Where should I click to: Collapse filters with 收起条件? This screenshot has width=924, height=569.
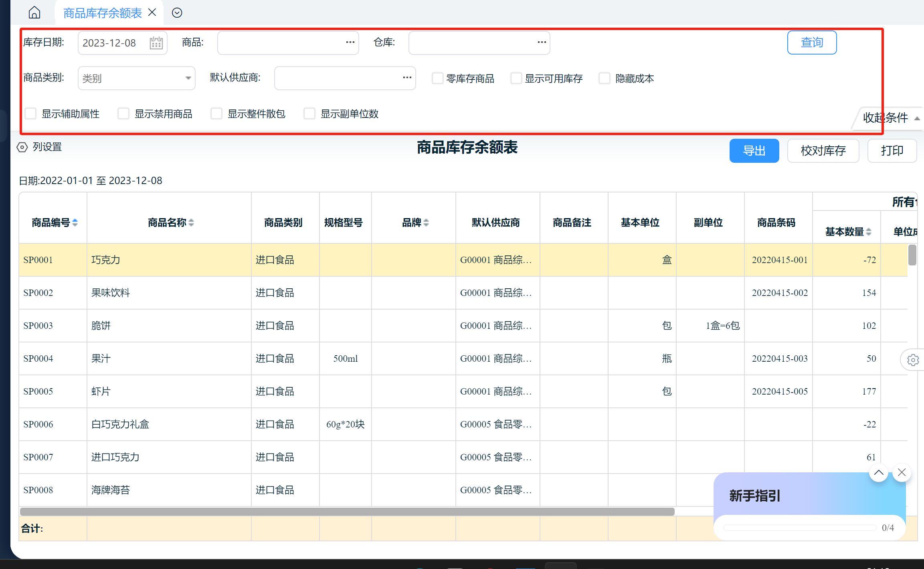[x=891, y=117]
